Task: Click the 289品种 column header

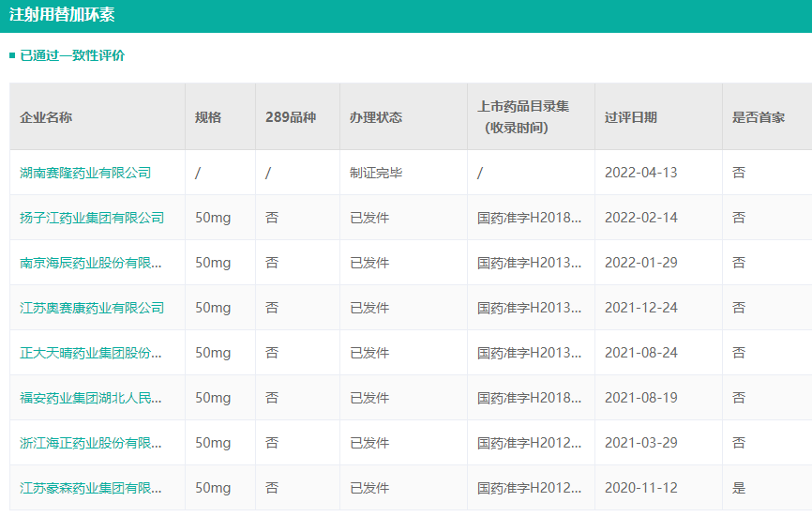Action: [291, 117]
